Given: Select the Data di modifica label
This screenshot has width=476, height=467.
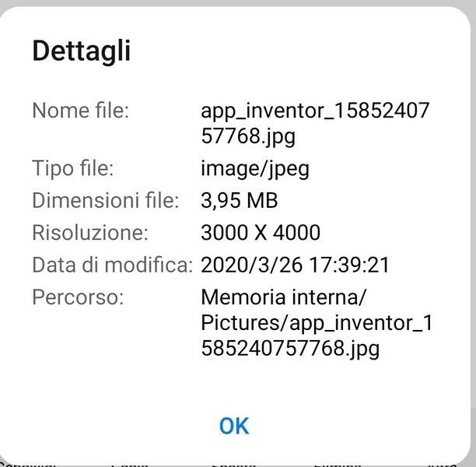Looking at the screenshot, I should [x=112, y=265].
